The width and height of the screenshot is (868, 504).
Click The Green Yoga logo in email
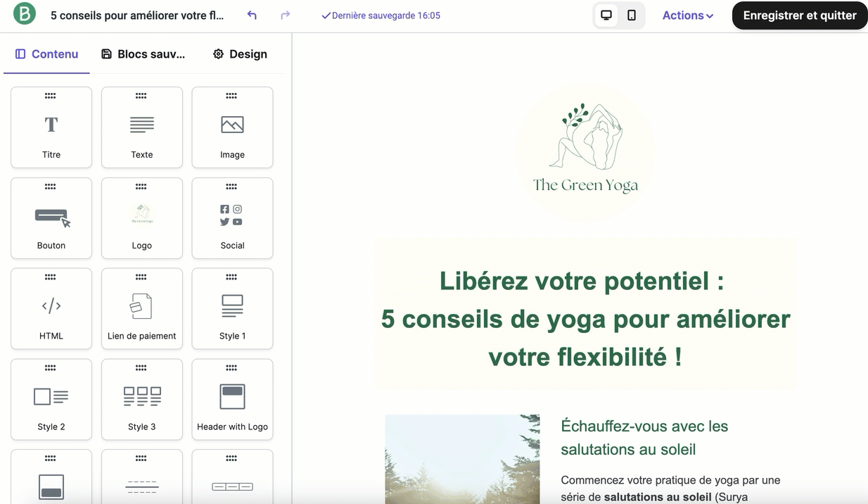pyautogui.click(x=586, y=153)
